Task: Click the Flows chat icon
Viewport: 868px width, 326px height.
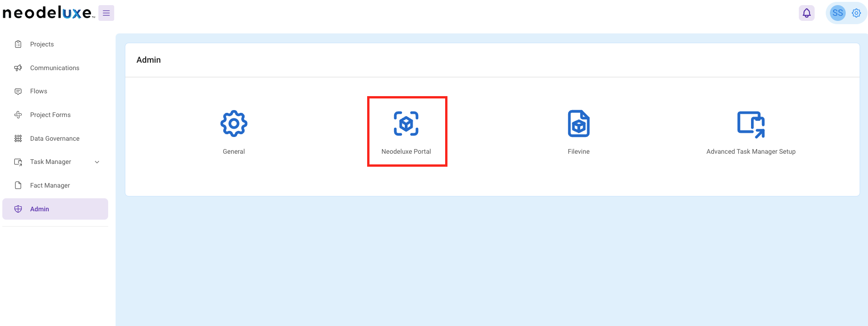Action: tap(18, 91)
